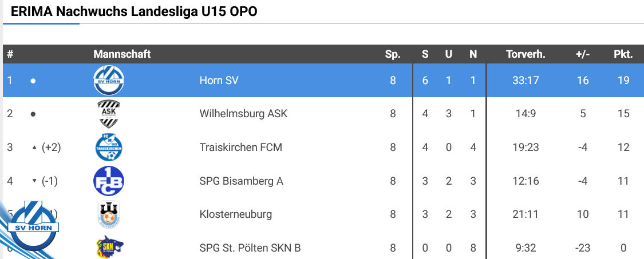The image size is (644, 259).
Task: Click the Pkt. column header
Action: [x=623, y=54]
